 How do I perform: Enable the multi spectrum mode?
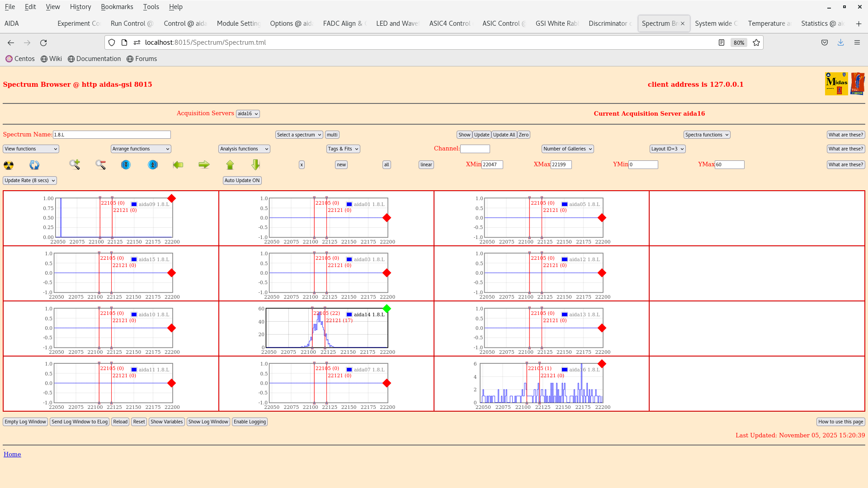332,134
